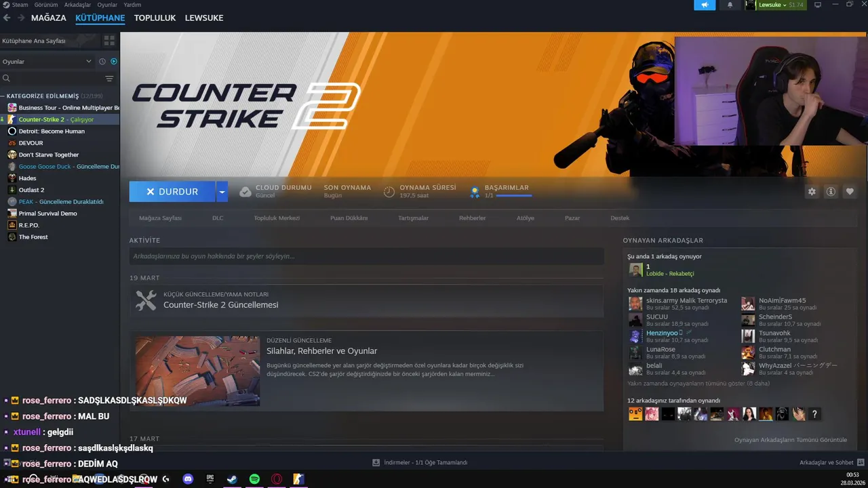
Task: Open advanced library filters icon
Action: pos(109,79)
